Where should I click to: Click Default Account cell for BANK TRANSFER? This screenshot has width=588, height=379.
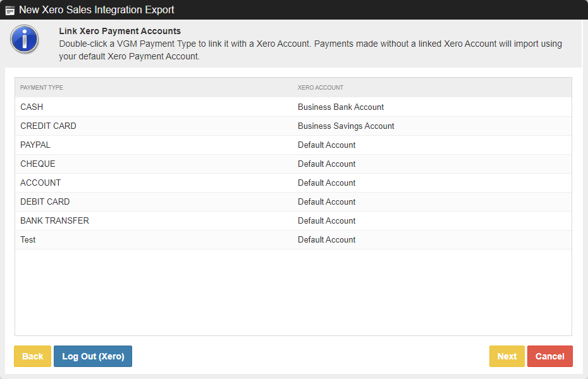[x=326, y=221]
